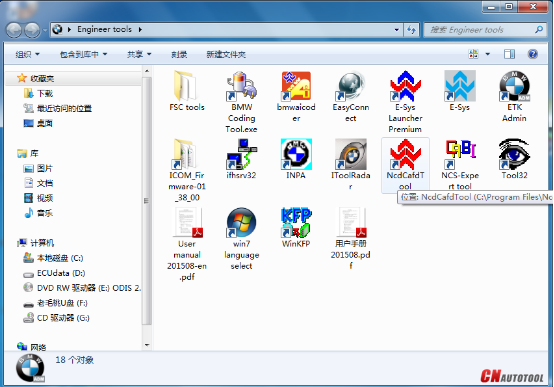Click the Back navigation arrow

14,30
